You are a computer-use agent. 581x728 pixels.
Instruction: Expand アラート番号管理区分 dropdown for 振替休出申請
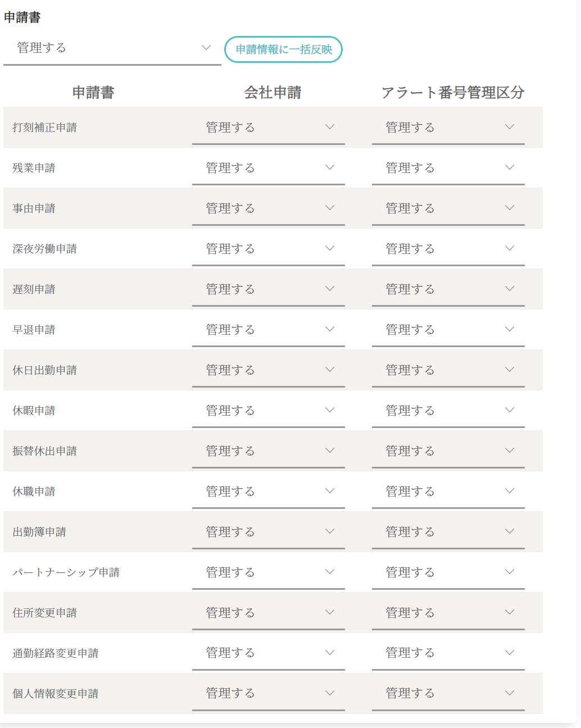coord(448,451)
